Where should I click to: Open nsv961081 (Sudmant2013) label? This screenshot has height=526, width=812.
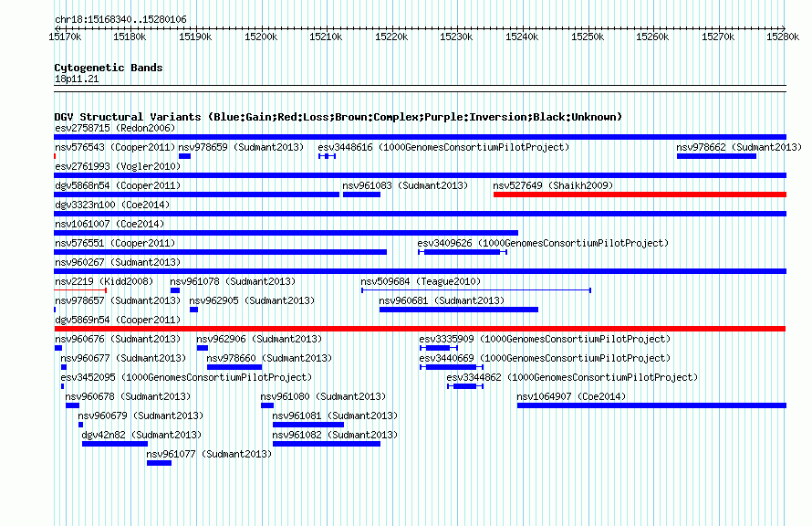tap(335, 416)
